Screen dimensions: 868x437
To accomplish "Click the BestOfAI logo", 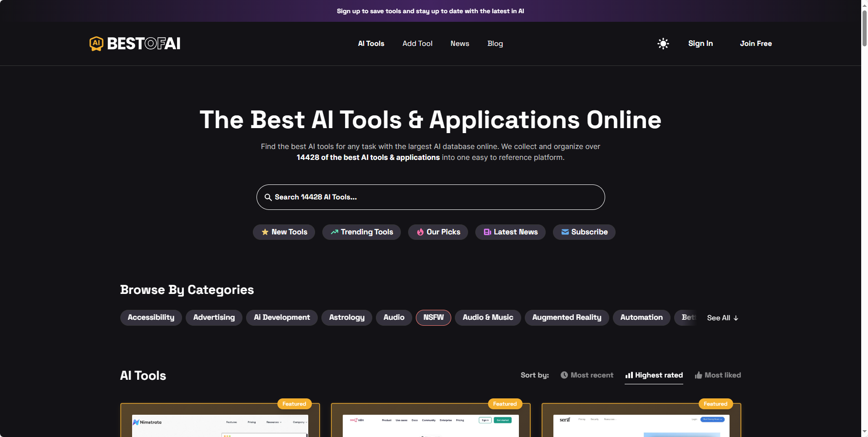I will point(135,44).
